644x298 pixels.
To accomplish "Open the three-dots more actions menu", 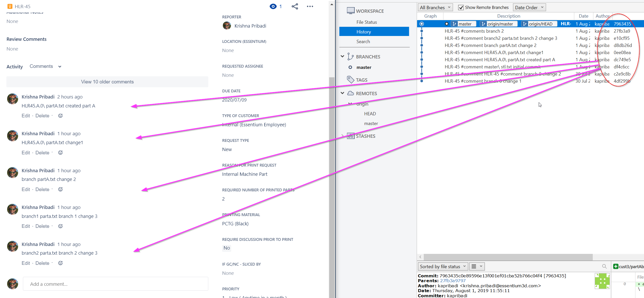I will point(310,7).
